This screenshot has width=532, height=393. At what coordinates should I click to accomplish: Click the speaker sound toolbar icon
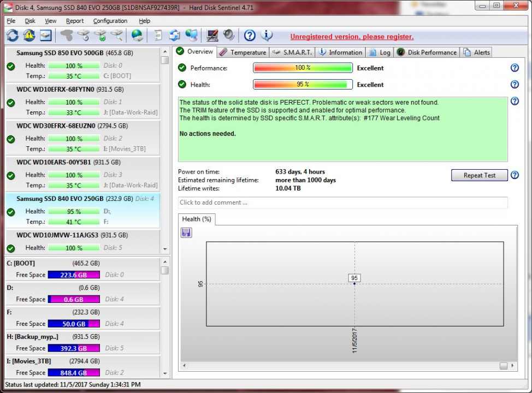coord(229,35)
